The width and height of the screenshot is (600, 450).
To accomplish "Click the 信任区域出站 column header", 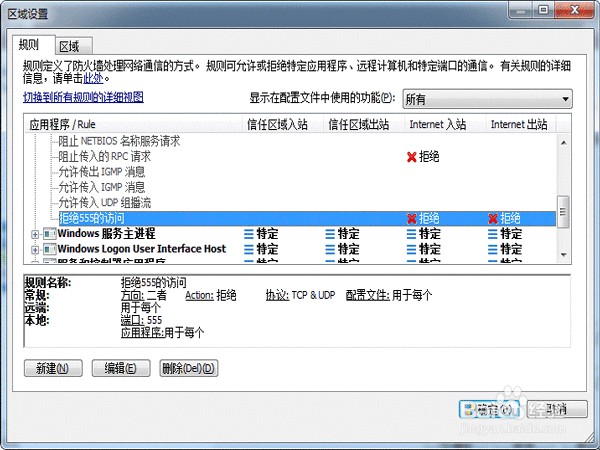I will point(364,124).
